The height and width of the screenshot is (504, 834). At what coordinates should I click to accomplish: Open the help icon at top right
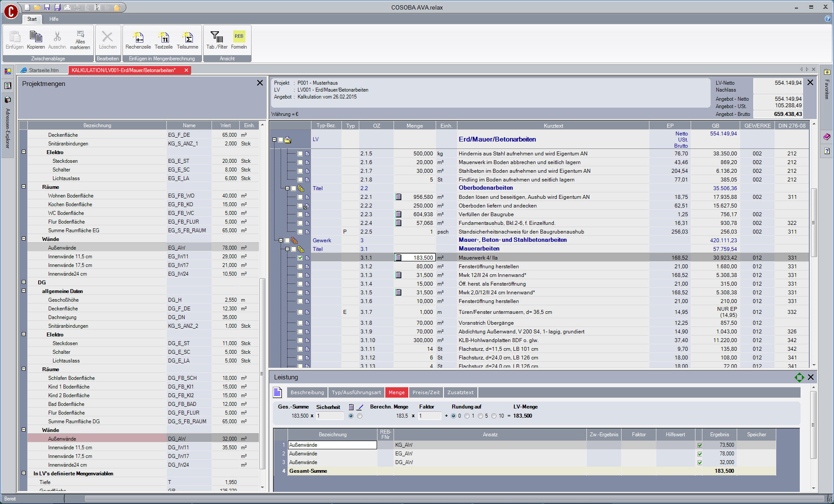(x=827, y=19)
